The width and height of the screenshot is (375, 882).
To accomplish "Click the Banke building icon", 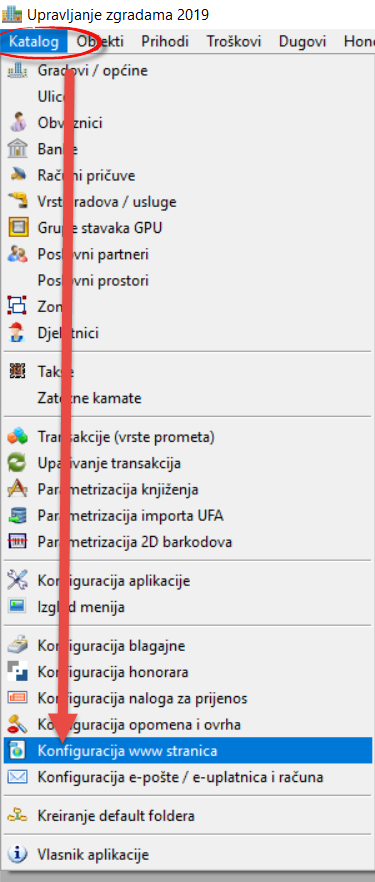I will point(16,149).
